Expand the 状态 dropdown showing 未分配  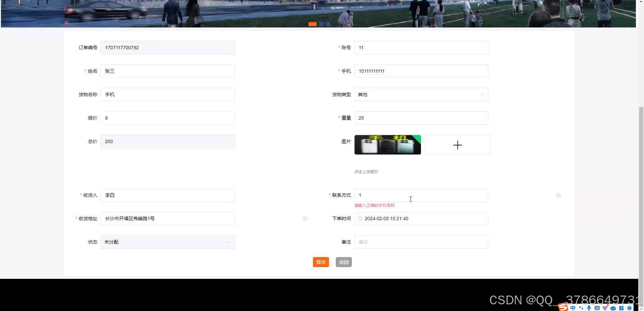click(x=168, y=242)
